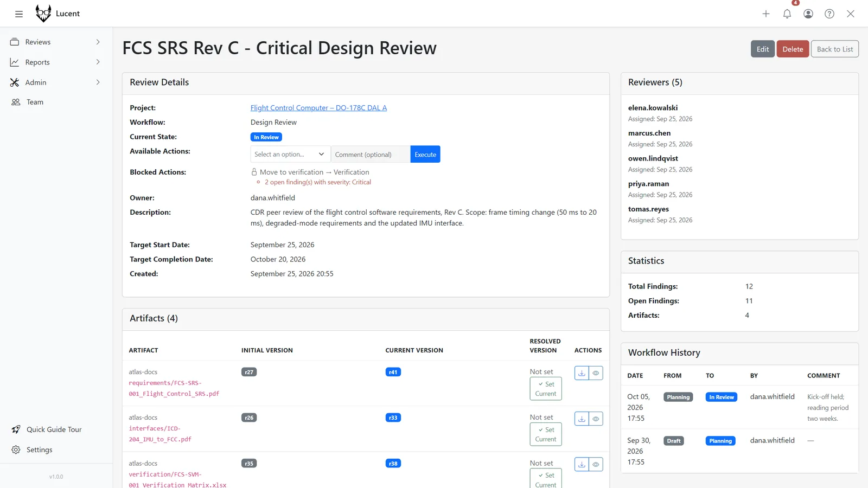
Task: Click reviewer tomas.reyes
Action: click(x=648, y=209)
